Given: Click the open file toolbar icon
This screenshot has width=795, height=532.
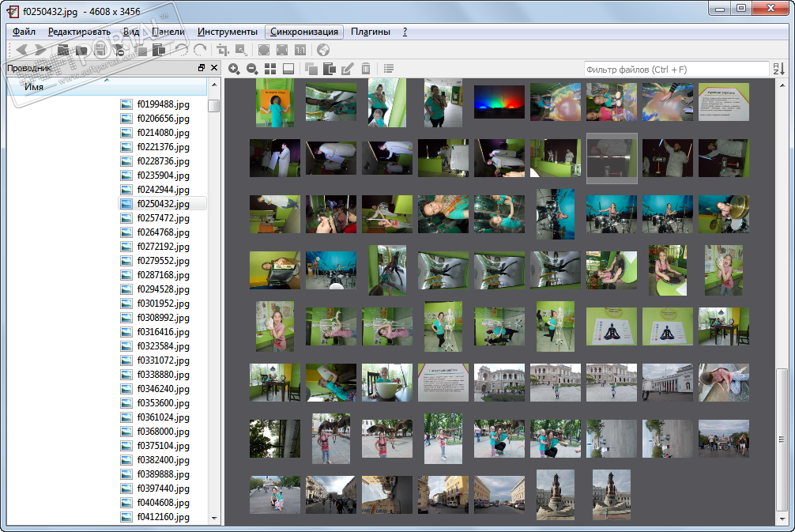Looking at the screenshot, I should click(x=81, y=50).
